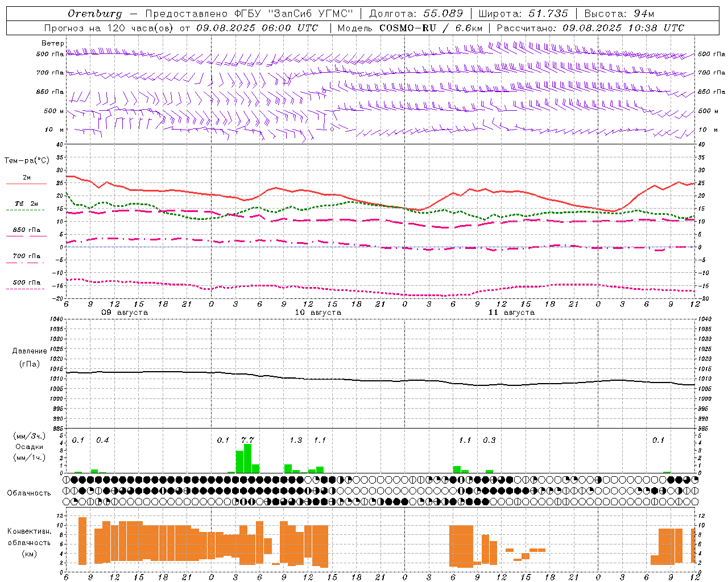Click the "7.7" precipitation total
This screenshot has height=582, width=728.
(247, 440)
